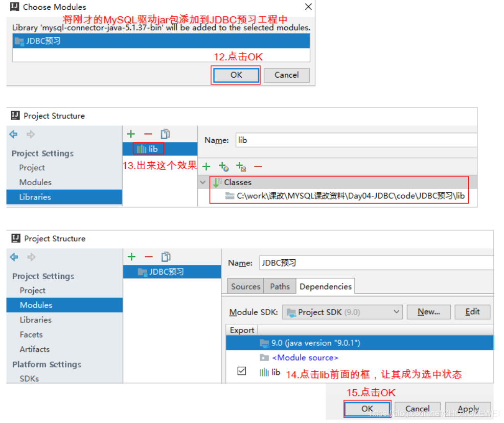
Task: Click Edit SDK button
Action: [x=472, y=311]
